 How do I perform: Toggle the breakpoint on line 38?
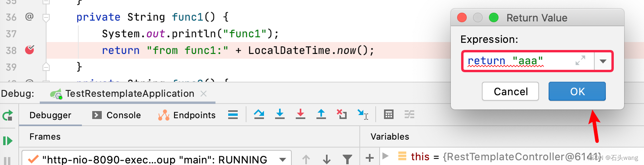tap(30, 50)
